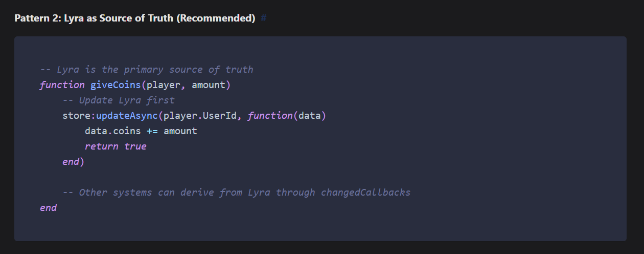Click the final 'end' keyword of giveCoins
This screenshot has height=254, width=644.
(x=48, y=208)
